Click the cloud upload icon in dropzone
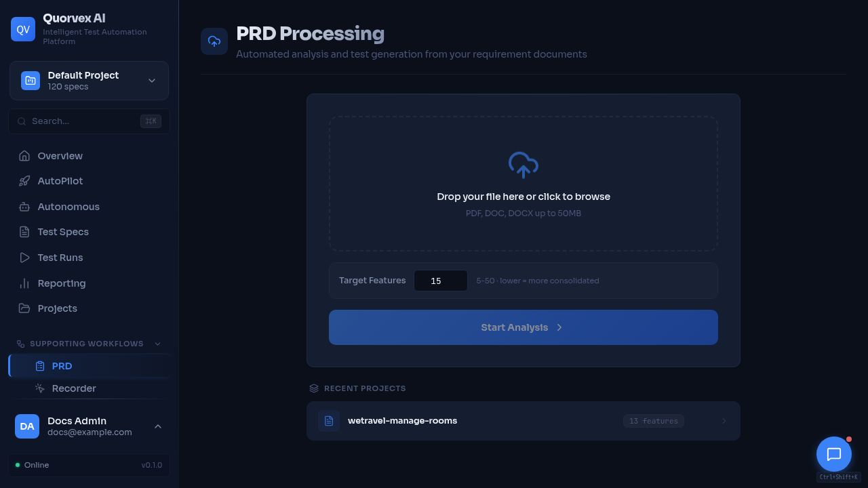The image size is (868, 488). tap(524, 165)
